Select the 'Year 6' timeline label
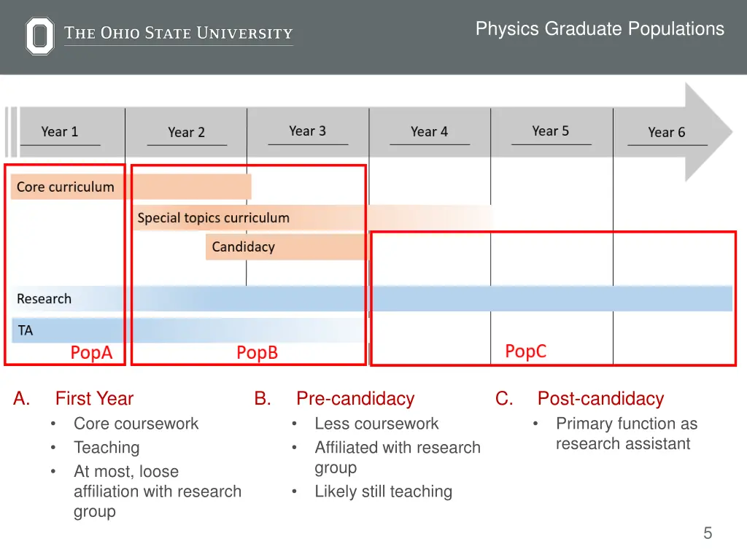The width and height of the screenshot is (747, 560). point(667,132)
